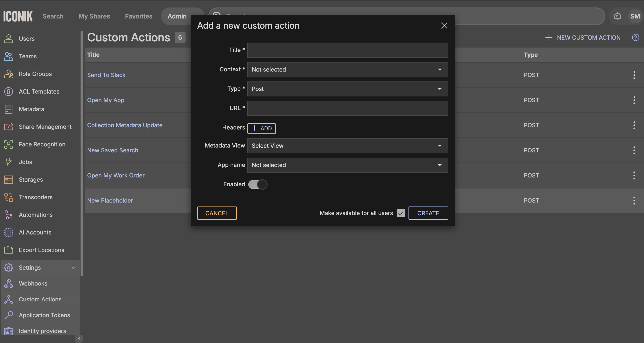The image size is (644, 343).
Task: Collapse the sidebar with bottom chevron
Action: pyautogui.click(x=79, y=339)
